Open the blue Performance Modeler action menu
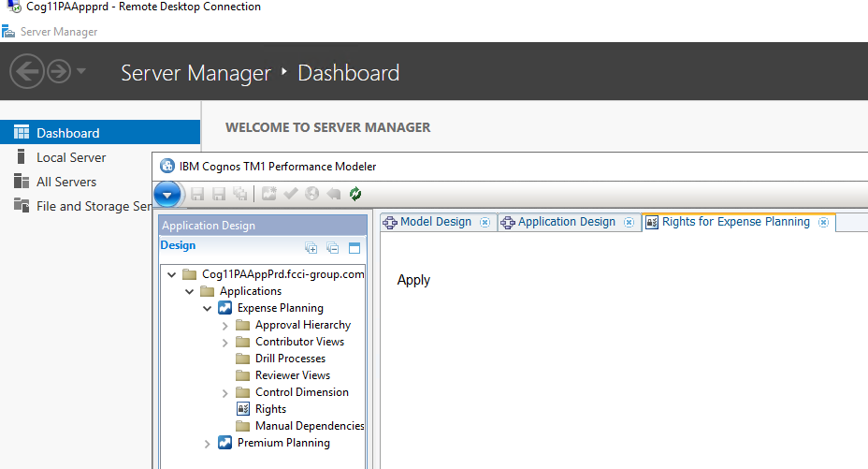868x469 pixels. pos(167,195)
